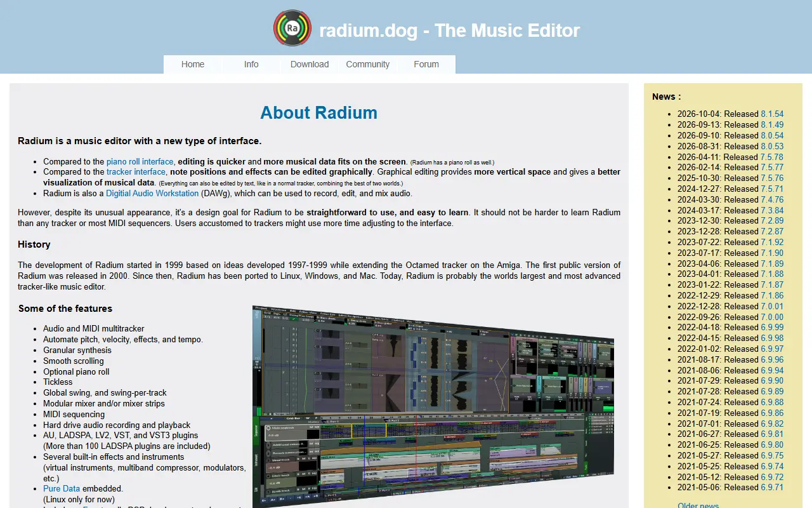812x508 pixels.
Task: Click the Radium application screenshot image
Action: (433, 406)
